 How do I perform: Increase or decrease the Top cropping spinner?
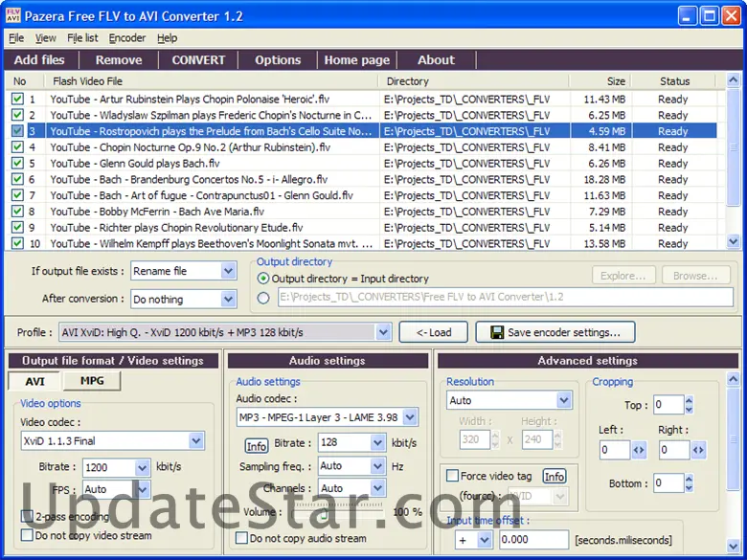click(x=689, y=405)
